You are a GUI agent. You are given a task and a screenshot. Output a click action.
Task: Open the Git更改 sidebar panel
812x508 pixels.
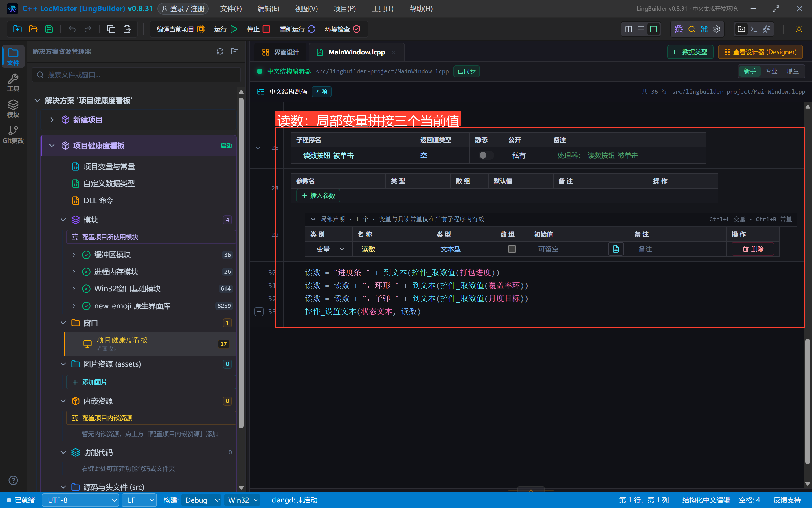point(13,135)
